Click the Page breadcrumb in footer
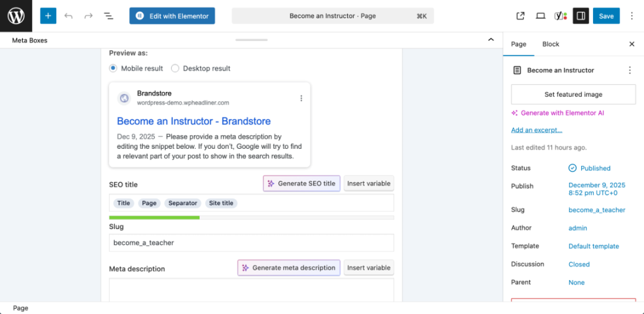This screenshot has width=644, height=314. pos(20,308)
